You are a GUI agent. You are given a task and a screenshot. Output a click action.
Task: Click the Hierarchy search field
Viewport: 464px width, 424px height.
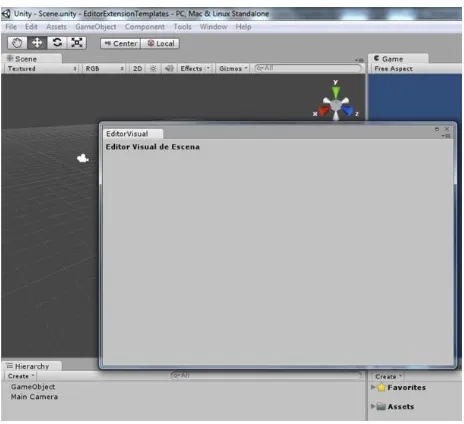(x=266, y=376)
